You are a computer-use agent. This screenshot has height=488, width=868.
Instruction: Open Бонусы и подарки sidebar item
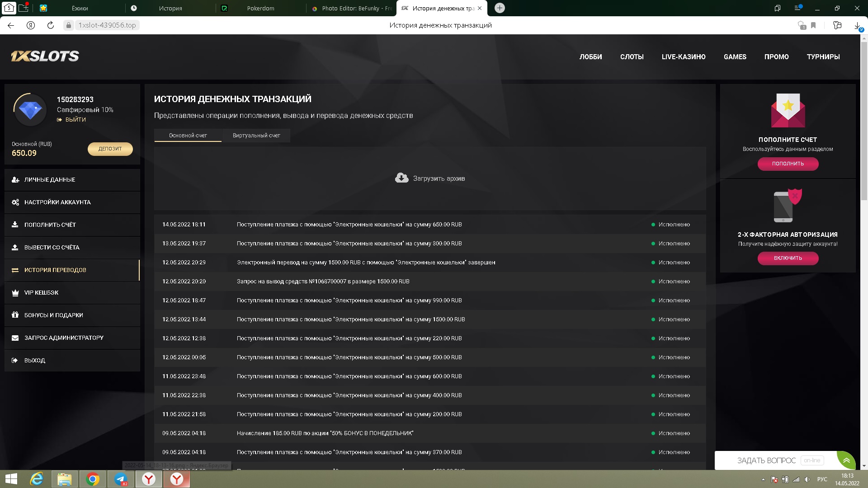tap(53, 315)
